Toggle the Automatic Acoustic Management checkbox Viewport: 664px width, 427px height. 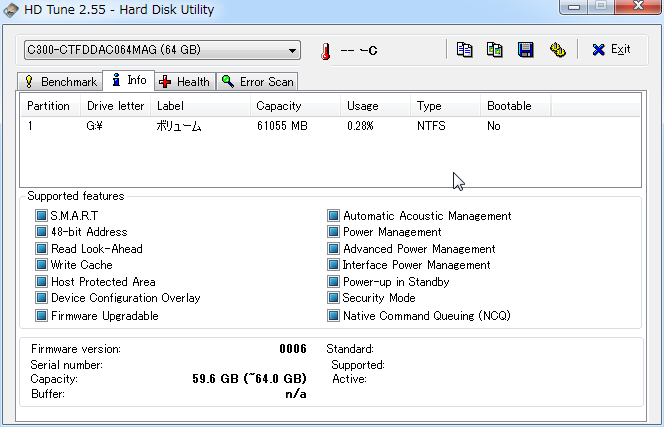tap(334, 216)
